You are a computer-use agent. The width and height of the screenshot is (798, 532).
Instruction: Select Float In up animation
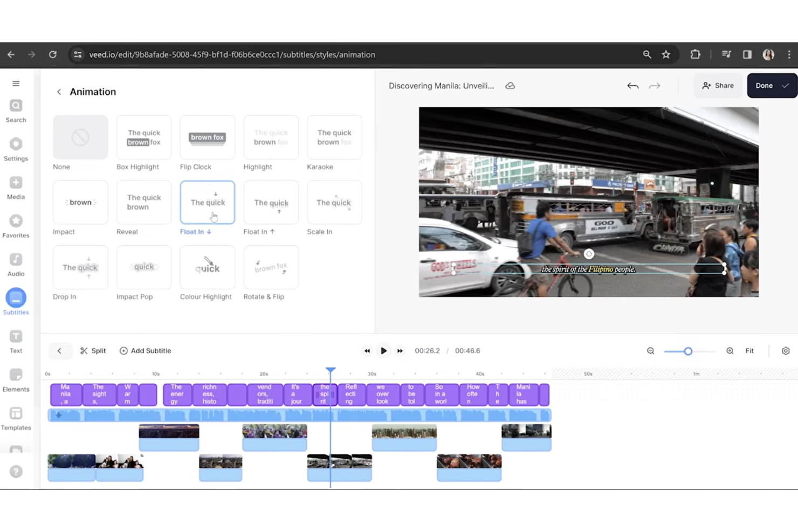click(x=271, y=202)
